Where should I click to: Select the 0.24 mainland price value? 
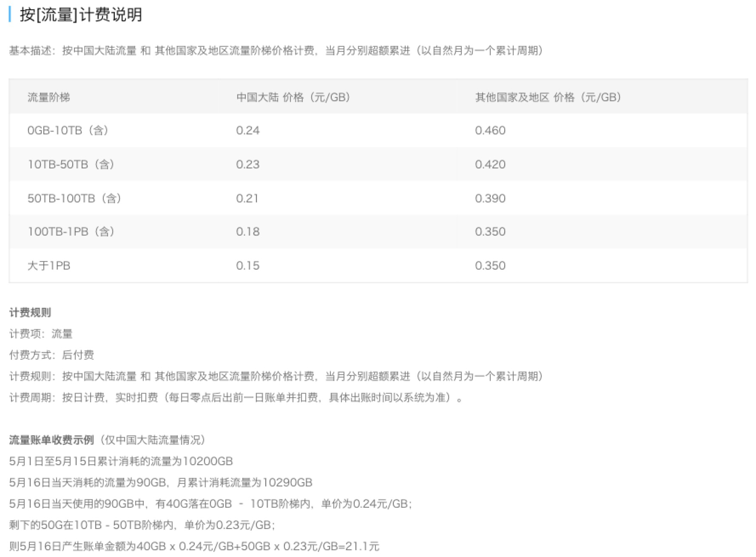point(247,130)
